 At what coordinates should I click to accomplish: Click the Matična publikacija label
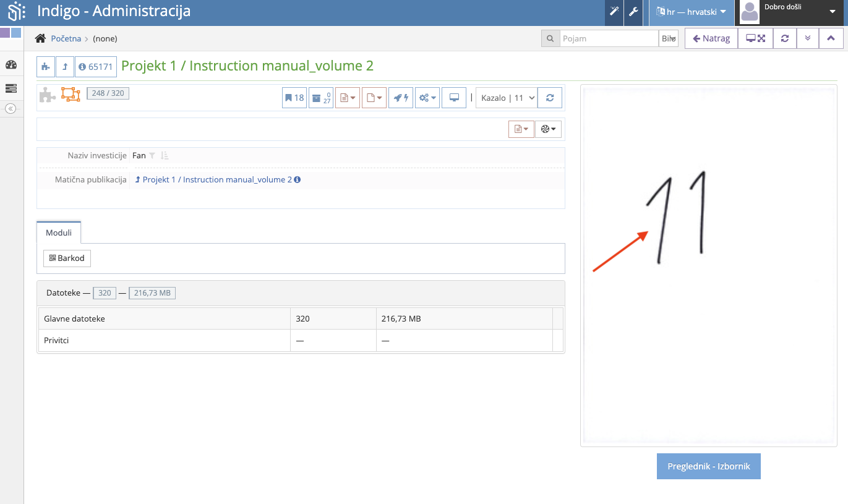(91, 179)
